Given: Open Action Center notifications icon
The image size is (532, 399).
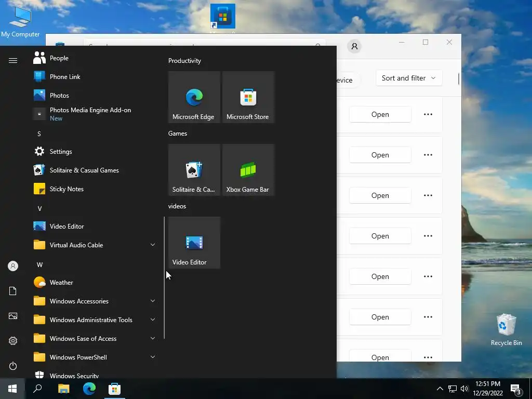Looking at the screenshot, I should [x=516, y=389].
